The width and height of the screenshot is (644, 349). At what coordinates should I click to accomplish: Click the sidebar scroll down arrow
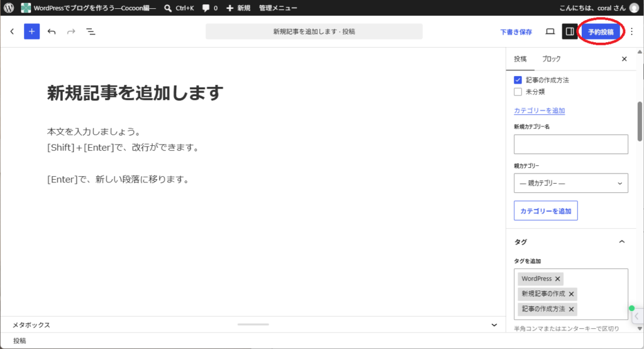[x=640, y=328]
